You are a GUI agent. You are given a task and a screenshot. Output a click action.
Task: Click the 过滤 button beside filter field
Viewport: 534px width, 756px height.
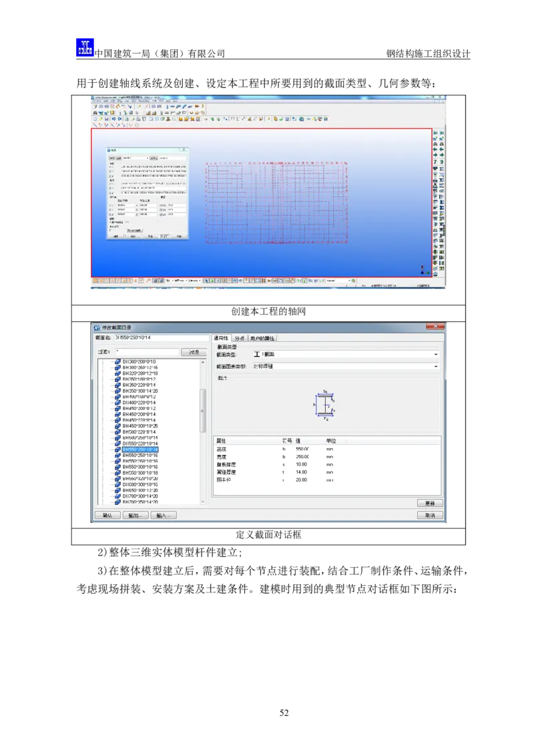[x=194, y=352]
